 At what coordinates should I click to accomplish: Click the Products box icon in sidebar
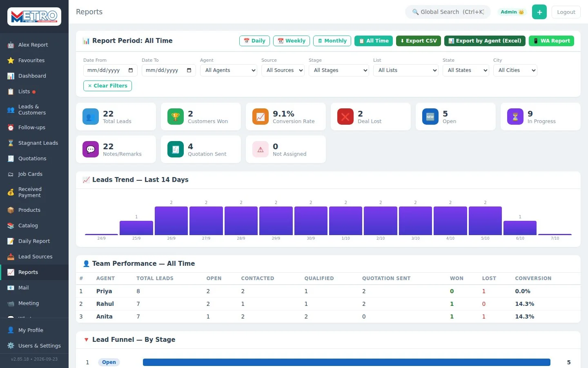(11, 210)
